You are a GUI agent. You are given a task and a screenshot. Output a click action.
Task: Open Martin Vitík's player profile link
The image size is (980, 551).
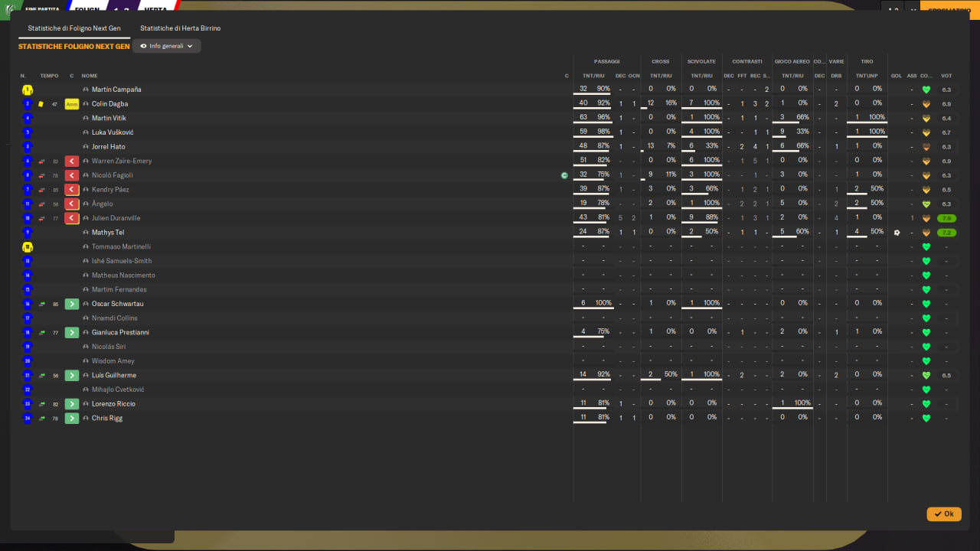click(x=109, y=119)
